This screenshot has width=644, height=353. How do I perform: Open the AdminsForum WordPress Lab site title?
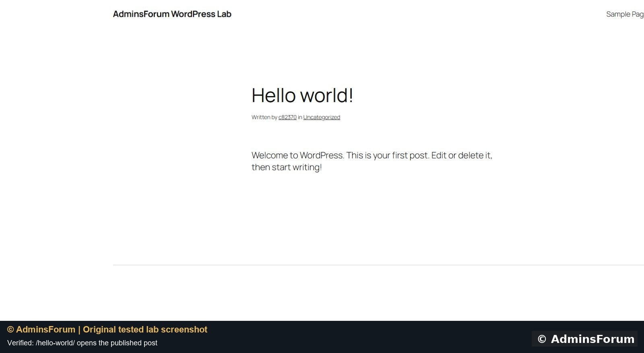(172, 14)
